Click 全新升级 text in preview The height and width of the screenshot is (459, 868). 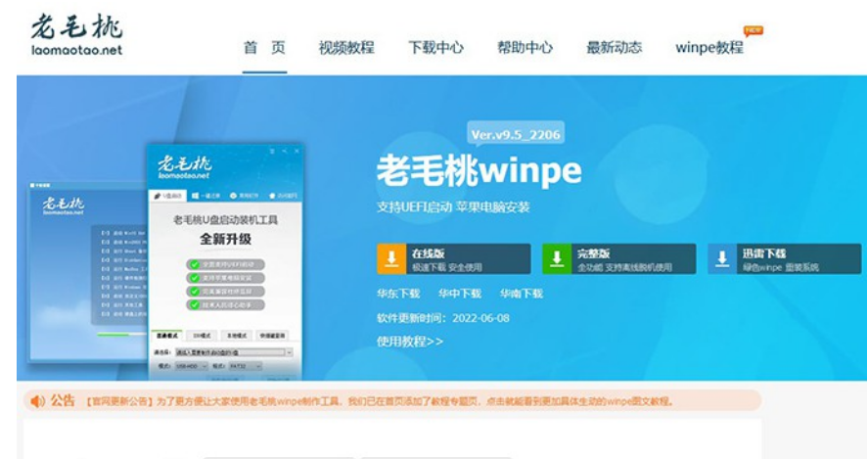click(x=225, y=239)
